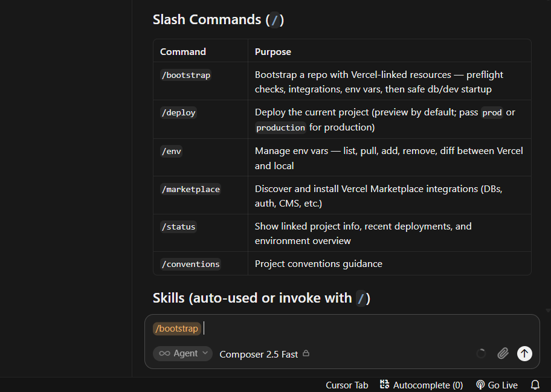Image resolution: width=551 pixels, height=392 pixels.
Task: Click the Show linked project info description
Action: click(363, 233)
